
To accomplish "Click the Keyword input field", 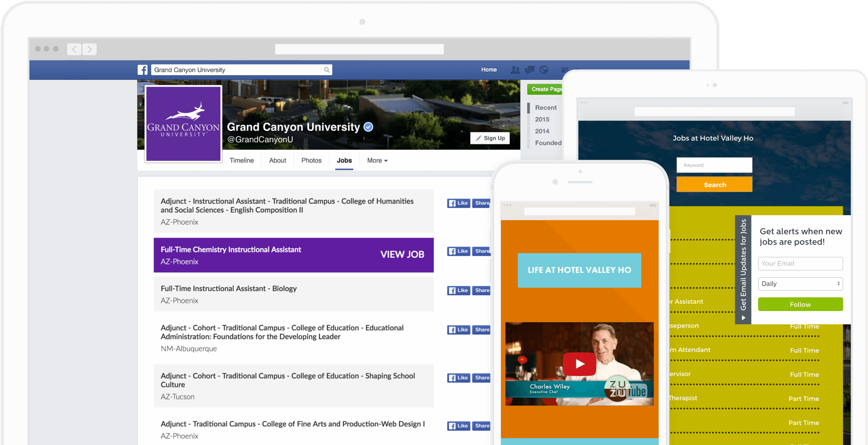I will click(x=714, y=165).
